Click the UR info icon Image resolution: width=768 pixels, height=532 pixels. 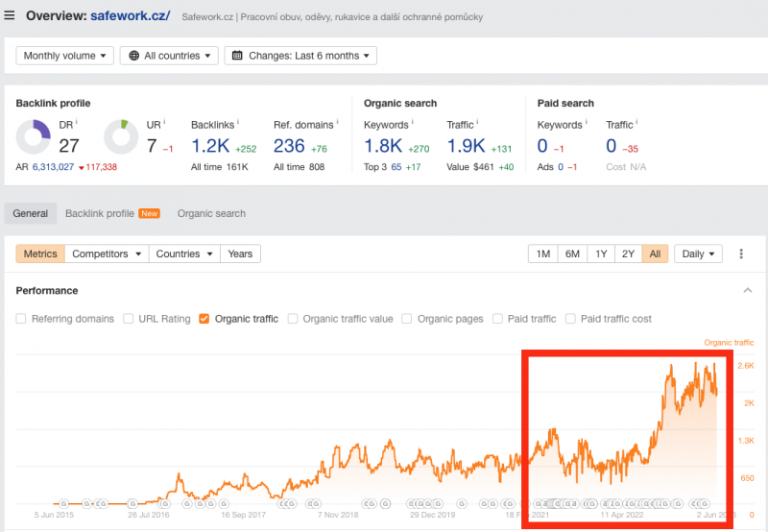(x=164, y=122)
